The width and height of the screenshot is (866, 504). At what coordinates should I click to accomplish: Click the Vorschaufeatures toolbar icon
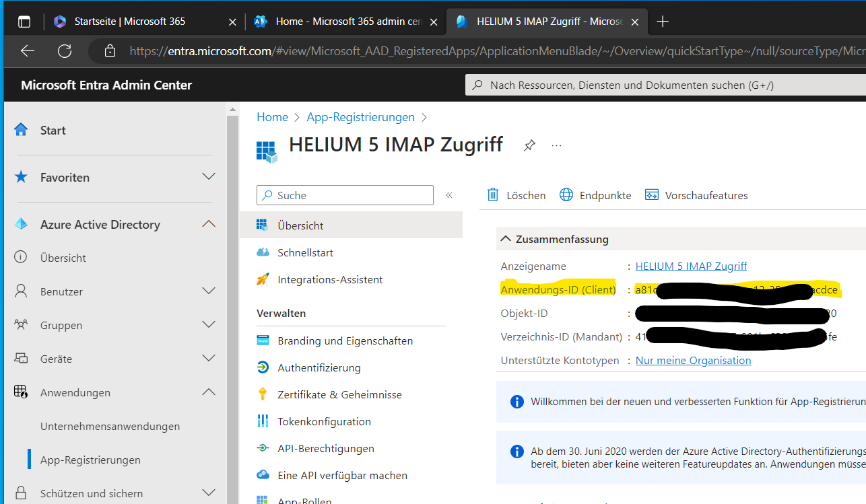(651, 195)
